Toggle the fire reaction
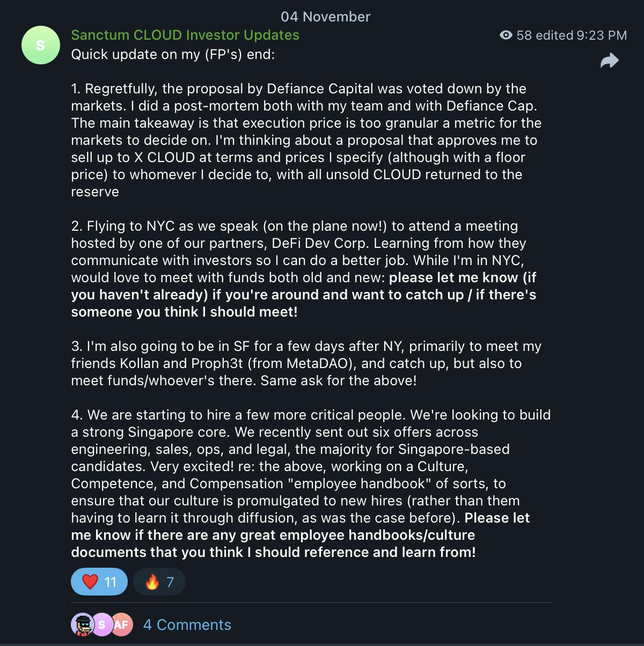Screen dimensions: 644x646 [x=159, y=582]
